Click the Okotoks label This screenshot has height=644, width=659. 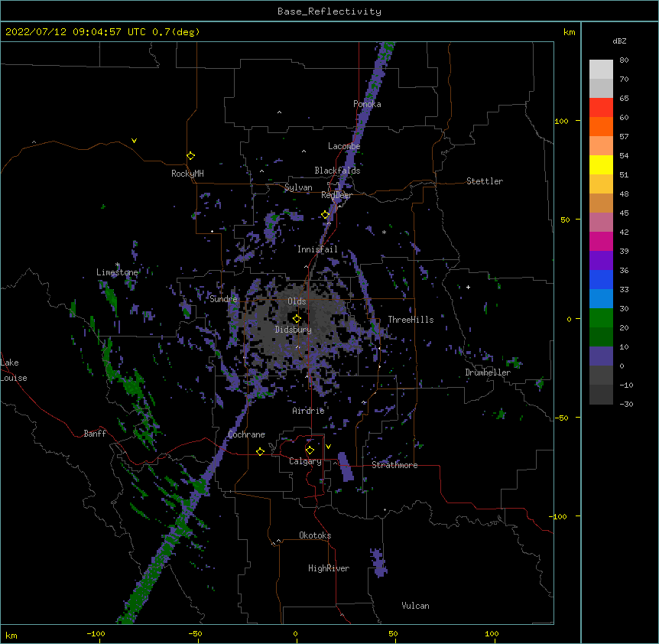coord(315,535)
